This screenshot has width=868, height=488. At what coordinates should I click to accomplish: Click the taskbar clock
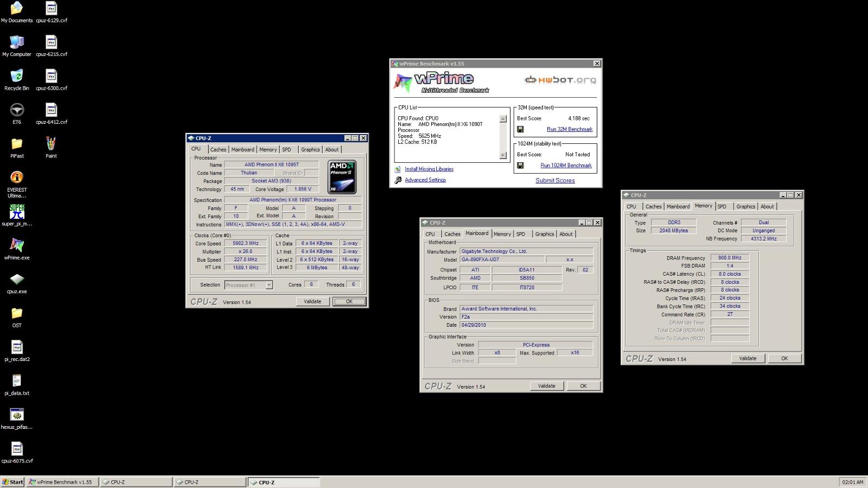[852, 482]
